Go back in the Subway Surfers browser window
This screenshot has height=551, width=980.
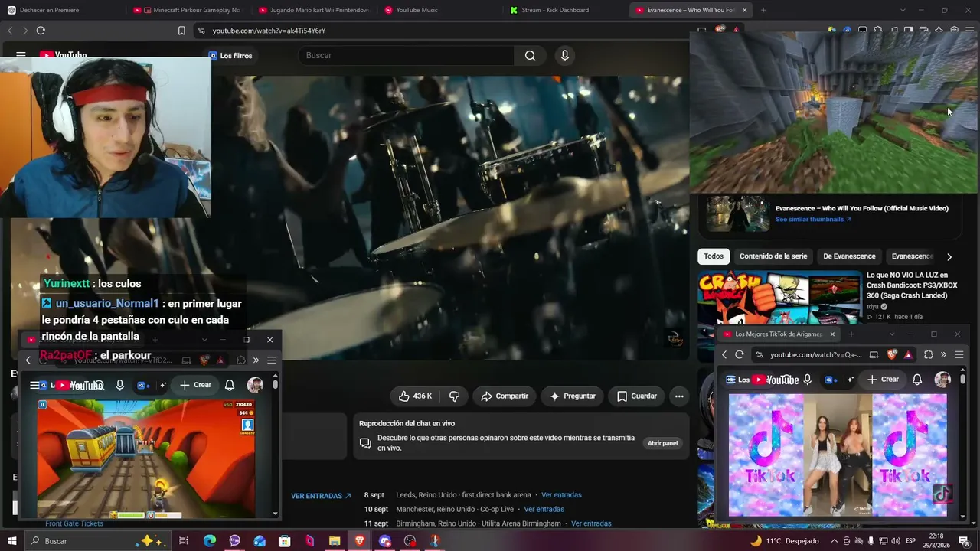[x=28, y=360]
